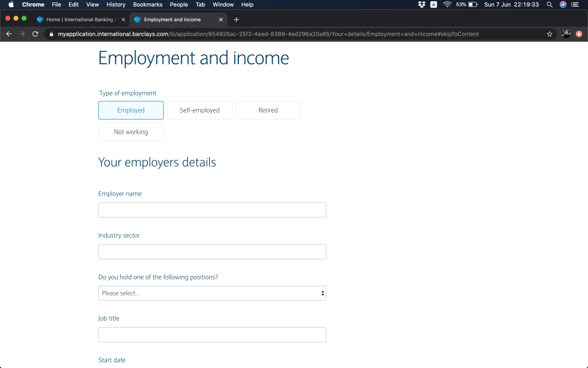Select the Employed employment type
Image resolution: width=588 pixels, height=368 pixels.
131,110
